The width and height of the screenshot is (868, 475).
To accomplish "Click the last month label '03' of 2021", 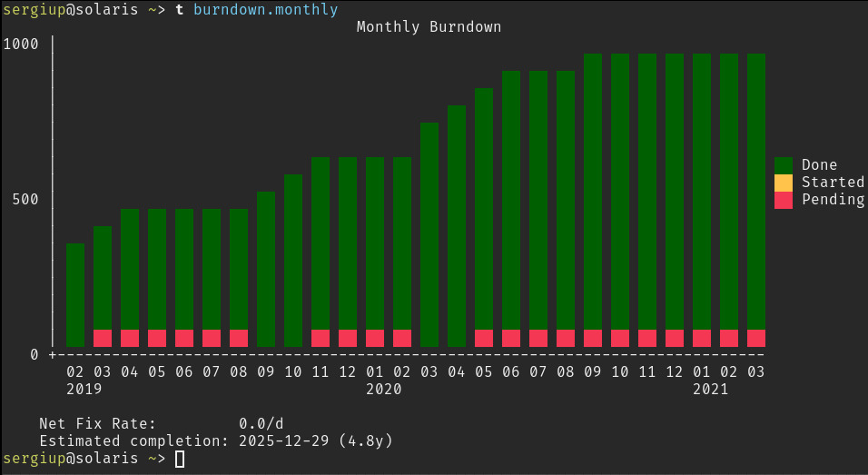I will (756, 372).
